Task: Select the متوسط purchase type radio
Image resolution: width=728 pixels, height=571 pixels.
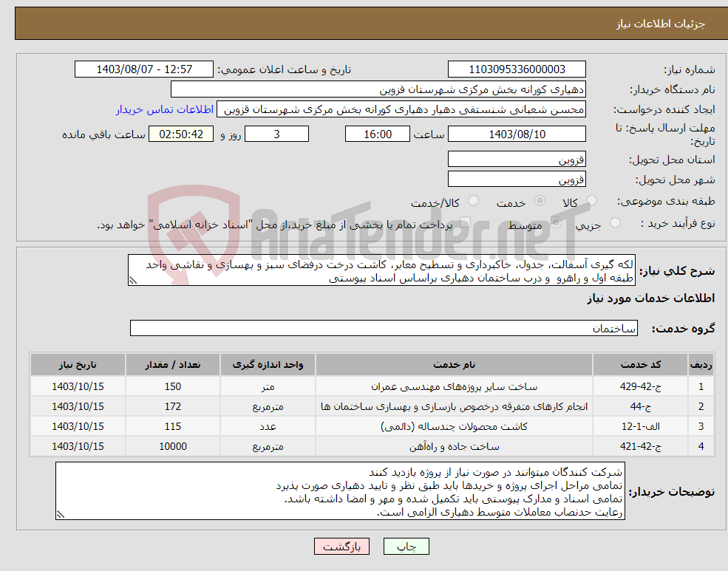Action: tap(556, 222)
